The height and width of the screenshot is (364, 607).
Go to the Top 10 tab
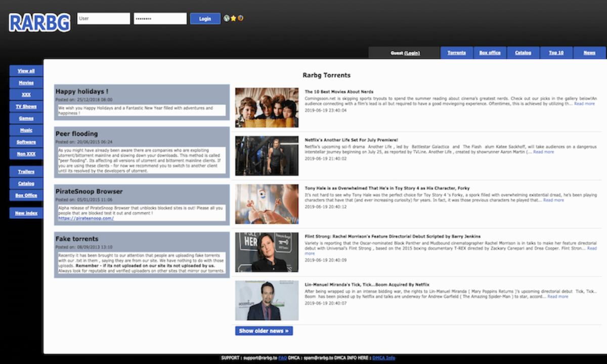click(x=556, y=53)
